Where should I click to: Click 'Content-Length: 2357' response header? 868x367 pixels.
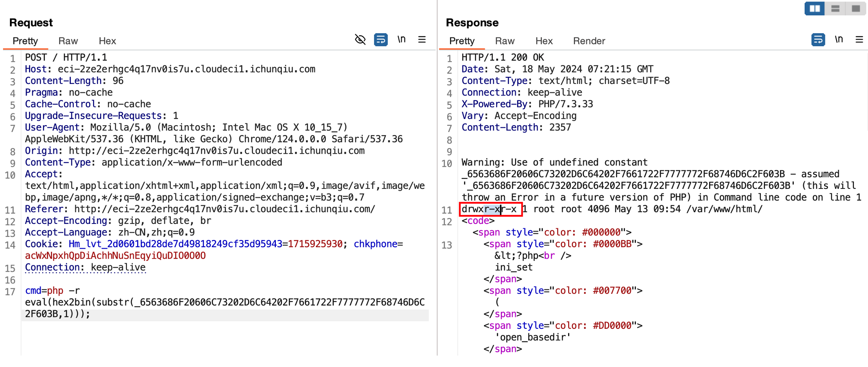pos(516,127)
